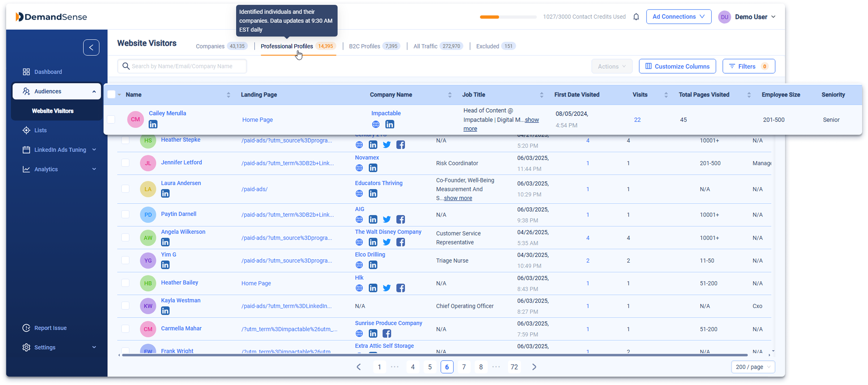Click the Customize Columns button
868x385 pixels.
point(677,66)
